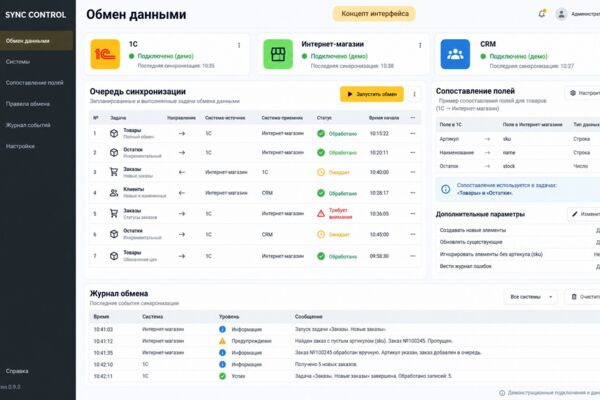Click the Концепт интерфейса badge
Viewport: 600px width, 400px height.
(x=374, y=14)
